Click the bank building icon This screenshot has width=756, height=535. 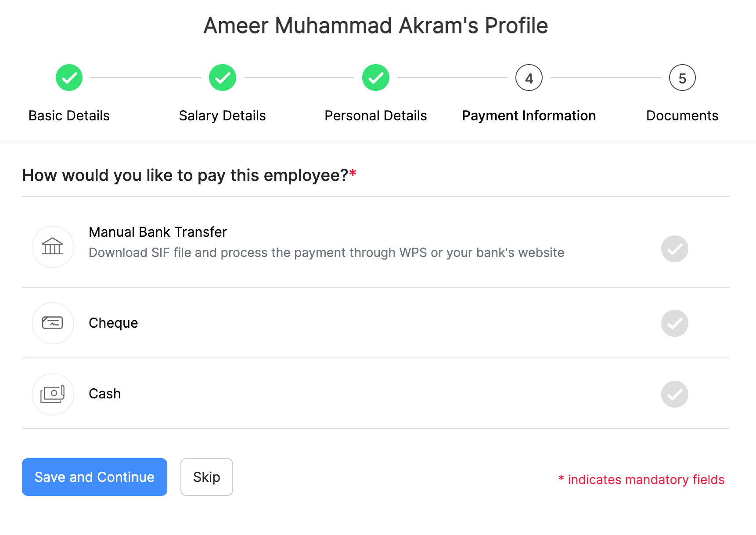(53, 246)
